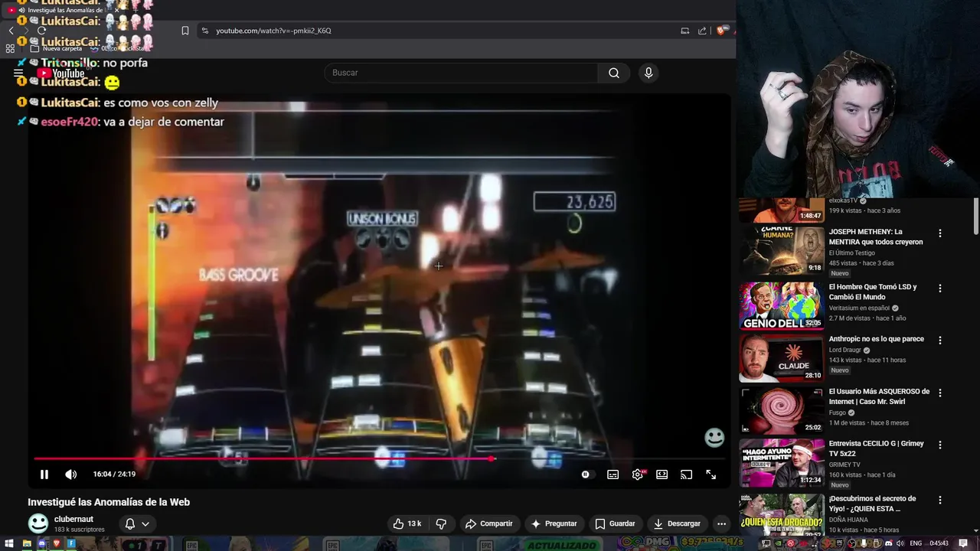Open options for Descubrimos el secreto de Yiyo
The image size is (980, 551).
tap(940, 500)
